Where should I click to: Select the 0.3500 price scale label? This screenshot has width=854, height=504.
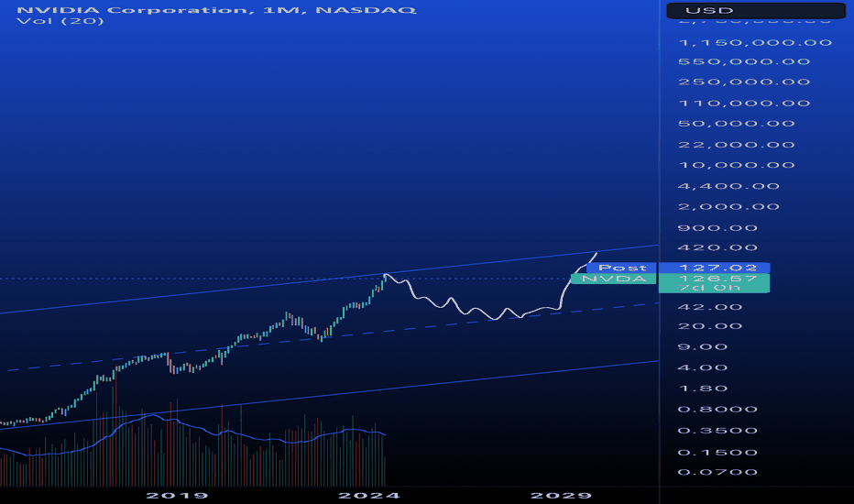[717, 431]
